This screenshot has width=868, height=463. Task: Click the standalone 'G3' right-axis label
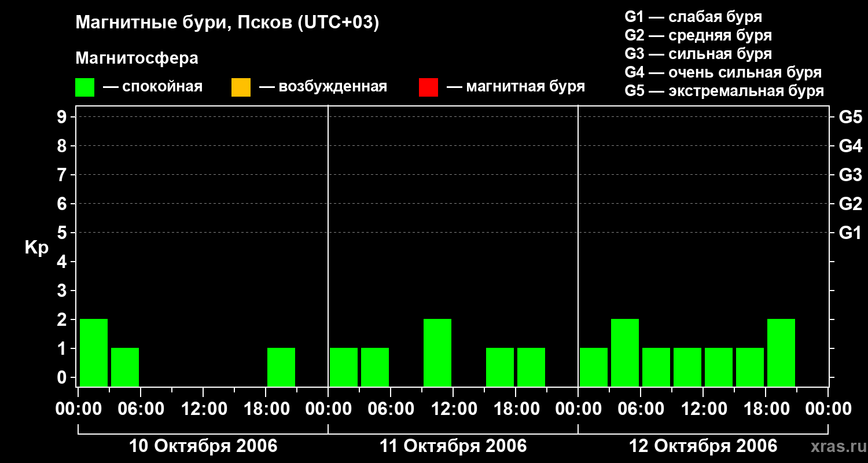tap(851, 175)
